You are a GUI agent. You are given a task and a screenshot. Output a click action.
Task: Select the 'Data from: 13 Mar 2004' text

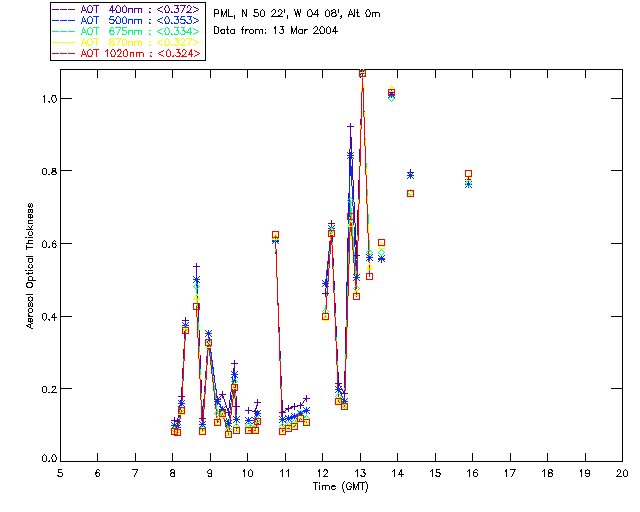[x=276, y=31]
